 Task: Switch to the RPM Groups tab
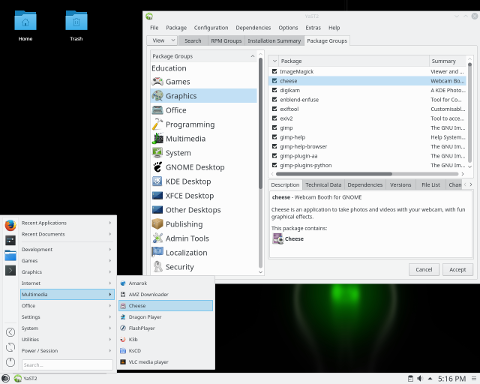click(x=226, y=41)
